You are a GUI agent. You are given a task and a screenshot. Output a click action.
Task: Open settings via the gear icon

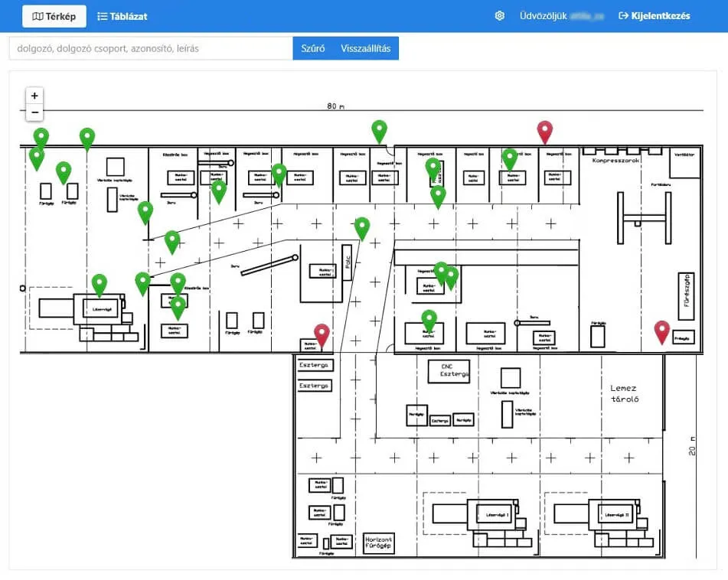click(x=500, y=16)
